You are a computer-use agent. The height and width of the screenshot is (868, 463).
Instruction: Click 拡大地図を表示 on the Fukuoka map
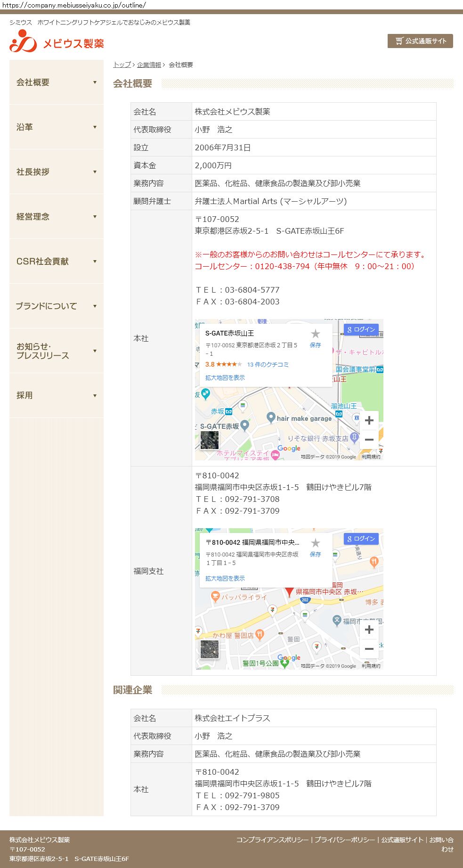point(225,578)
